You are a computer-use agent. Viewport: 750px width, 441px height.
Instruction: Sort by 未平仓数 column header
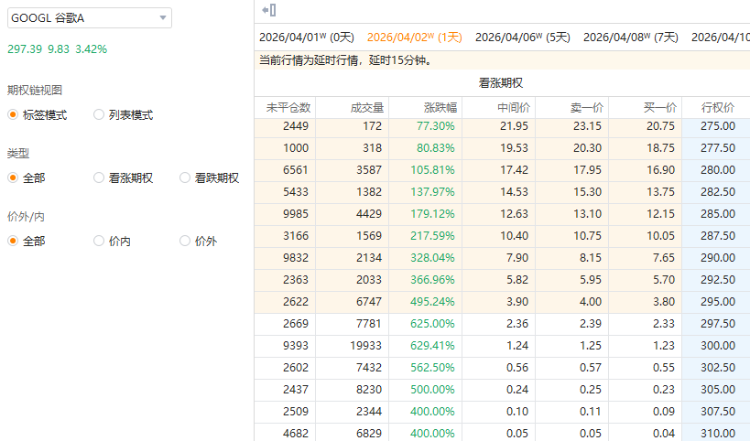coord(289,107)
